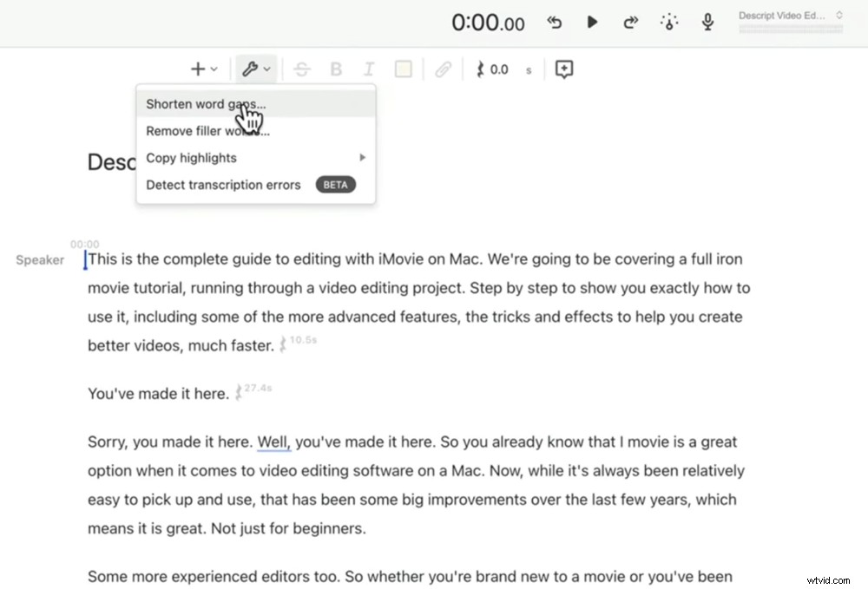Open the AI effects sparkle icon
Viewport: 868px width, 589px height.
(668, 22)
